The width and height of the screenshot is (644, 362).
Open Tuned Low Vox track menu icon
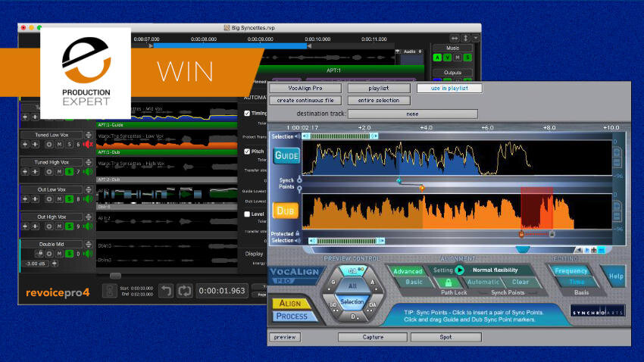[89, 135]
